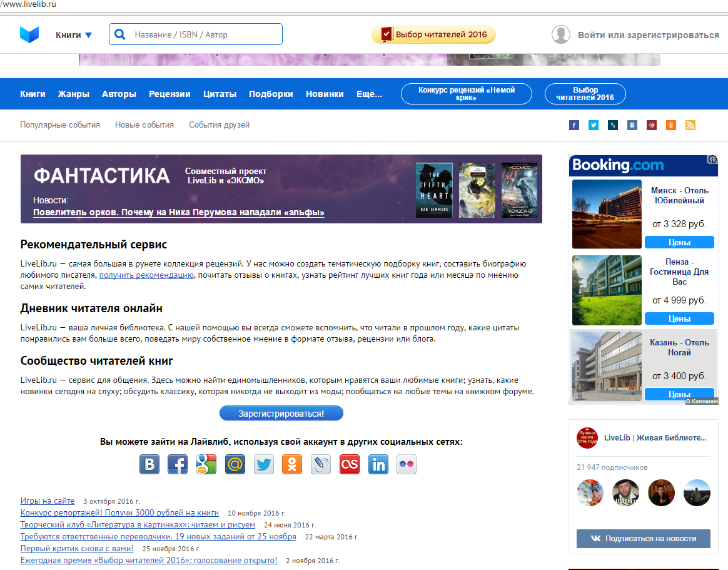The width and height of the screenshot is (728, 570).
Task: Click the Казань hotel photo thumbnail
Action: click(x=607, y=366)
